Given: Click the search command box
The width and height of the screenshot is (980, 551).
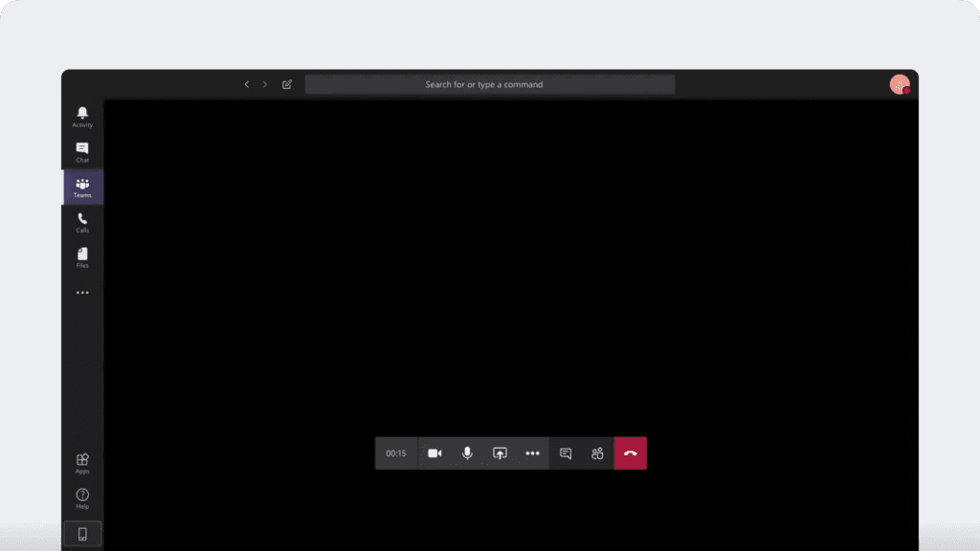Looking at the screenshot, I should coord(490,84).
